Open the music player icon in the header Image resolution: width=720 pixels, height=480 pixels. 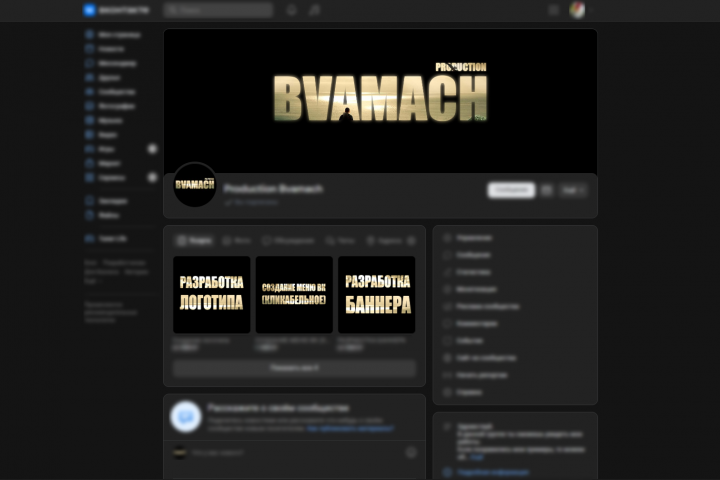(315, 10)
